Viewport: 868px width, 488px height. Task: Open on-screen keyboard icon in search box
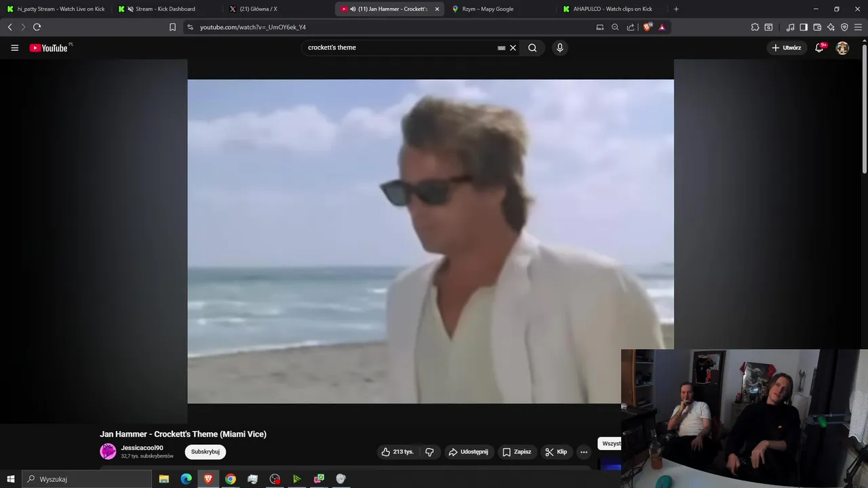[x=501, y=48]
